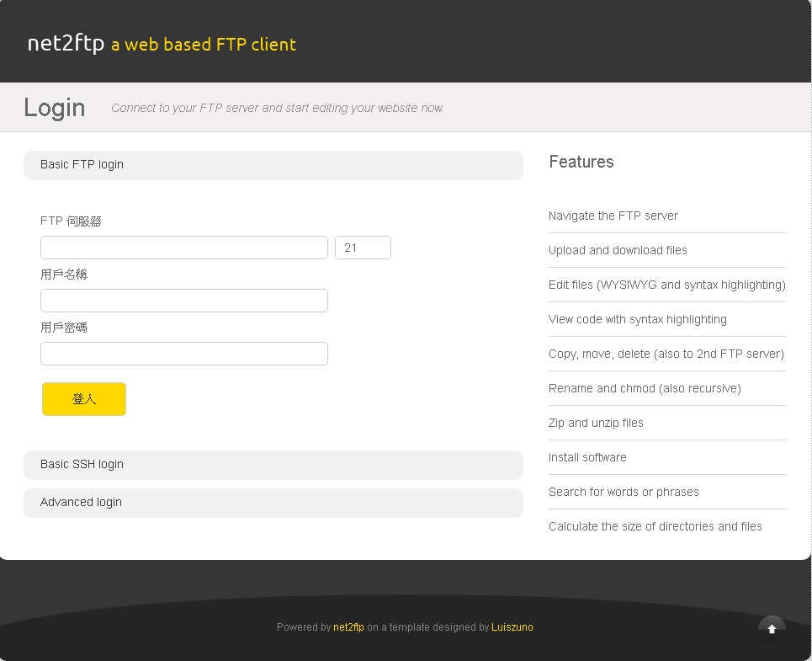Select Upload and download files
Screen dimensions: 812x661
coord(618,250)
